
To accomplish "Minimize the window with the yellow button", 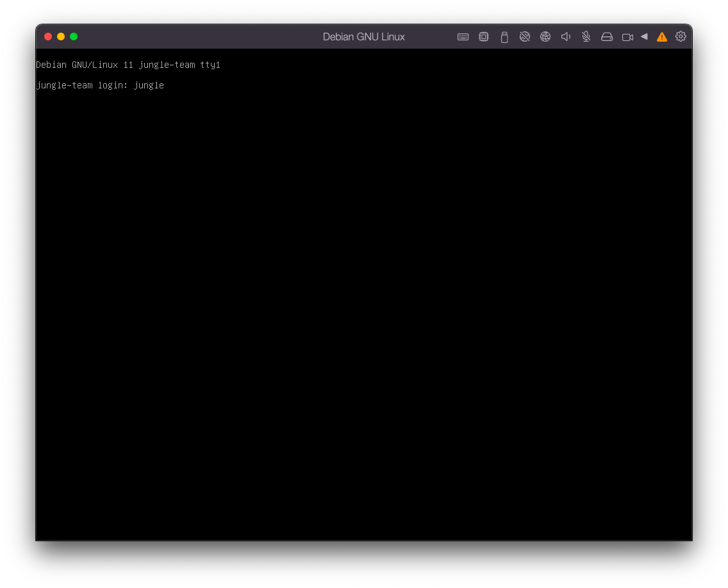I will (61, 37).
